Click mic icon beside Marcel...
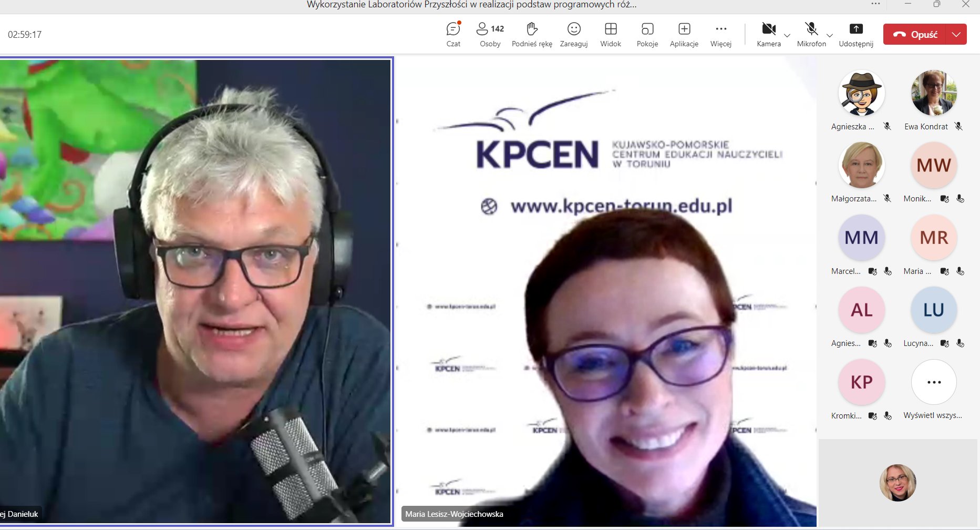Screen dimensions: 980x530 (x=888, y=271)
